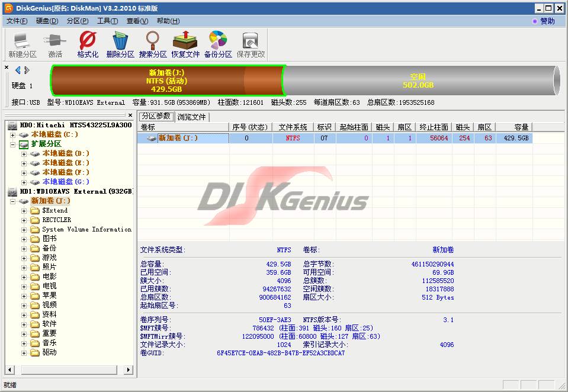The height and width of the screenshot is (392, 568).
Task: Collapse the 扩展分区 tree node
Action: tap(12, 144)
